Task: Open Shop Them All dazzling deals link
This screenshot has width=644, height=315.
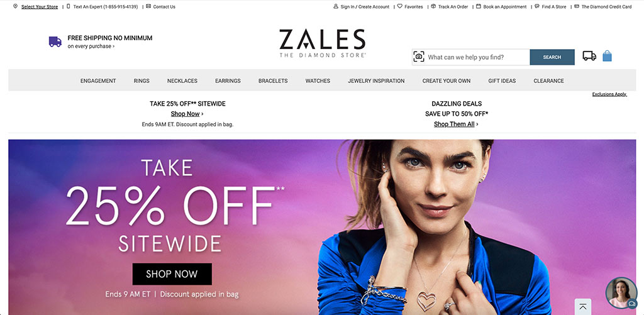Action: [x=457, y=124]
